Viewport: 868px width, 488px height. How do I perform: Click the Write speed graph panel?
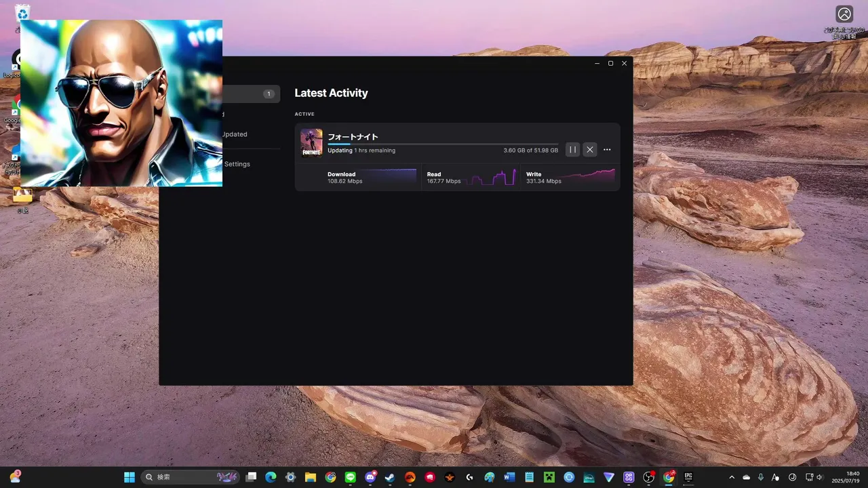tap(570, 178)
